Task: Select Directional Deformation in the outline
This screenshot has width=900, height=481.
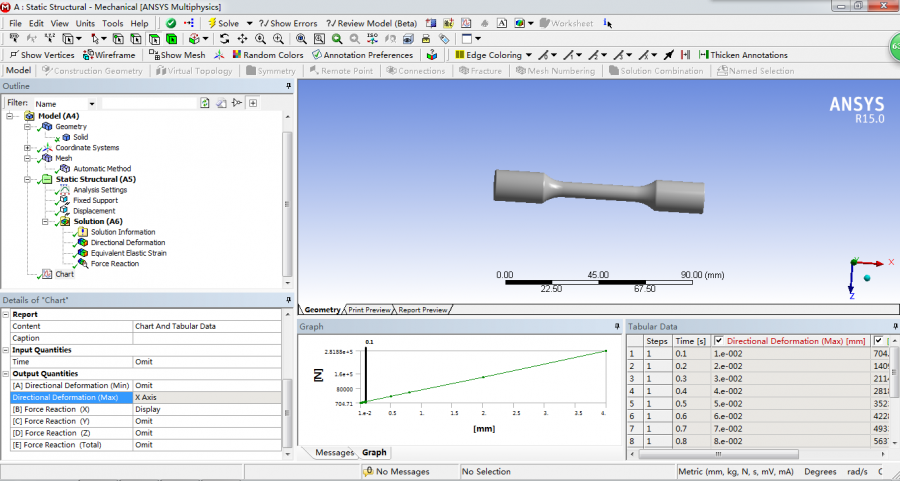Action: click(x=127, y=242)
